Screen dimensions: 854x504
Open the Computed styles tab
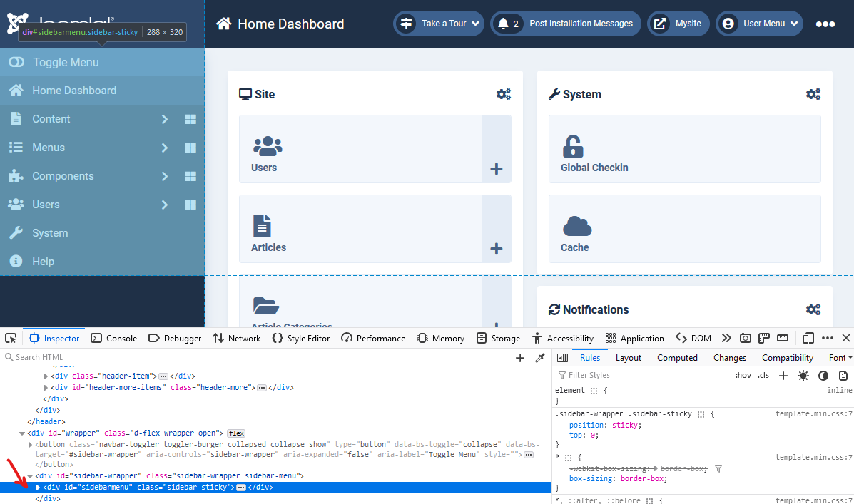677,358
